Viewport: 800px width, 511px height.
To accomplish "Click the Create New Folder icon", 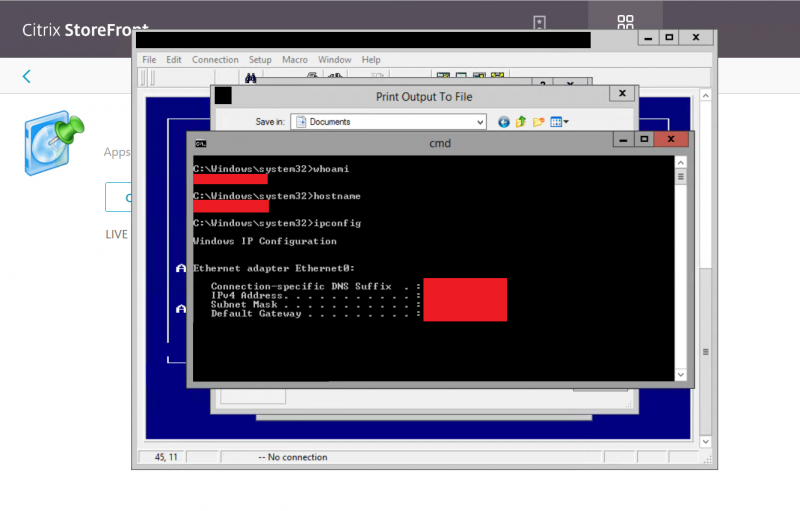I will click(538, 122).
